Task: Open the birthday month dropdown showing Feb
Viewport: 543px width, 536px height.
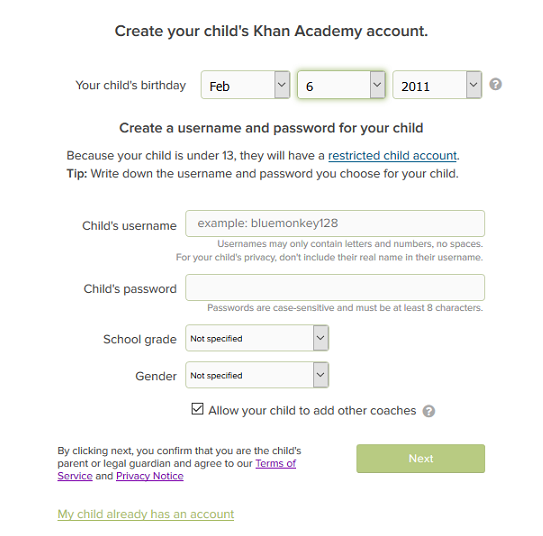Action: point(246,85)
